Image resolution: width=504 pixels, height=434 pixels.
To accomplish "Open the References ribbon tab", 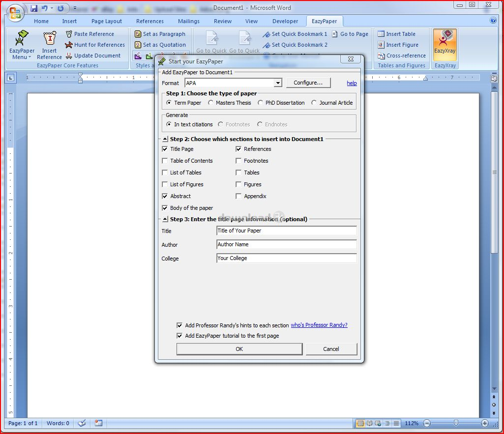I will tap(150, 21).
